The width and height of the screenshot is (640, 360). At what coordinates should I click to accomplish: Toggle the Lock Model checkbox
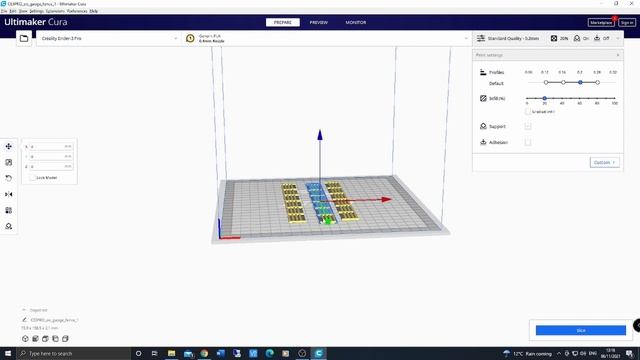32,178
